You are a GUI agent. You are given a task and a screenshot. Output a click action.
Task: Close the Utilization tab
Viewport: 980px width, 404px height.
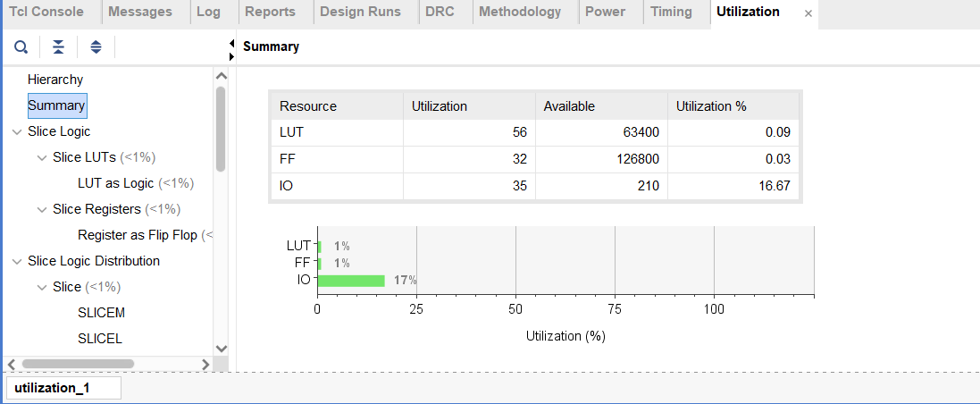click(808, 13)
